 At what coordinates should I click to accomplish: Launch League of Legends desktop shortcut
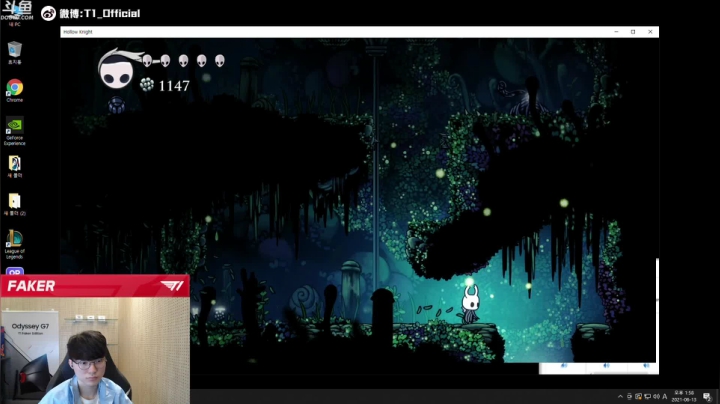[15, 245]
